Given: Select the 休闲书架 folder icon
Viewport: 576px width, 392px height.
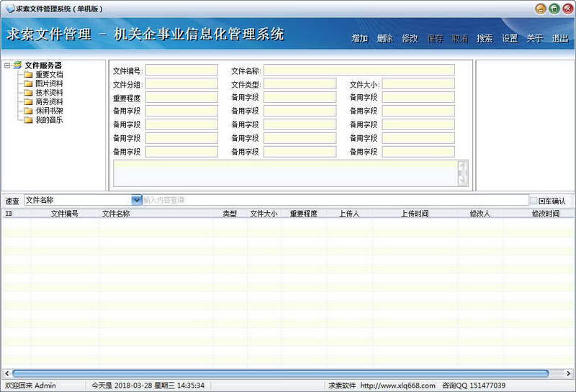Looking at the screenshot, I should (28, 111).
